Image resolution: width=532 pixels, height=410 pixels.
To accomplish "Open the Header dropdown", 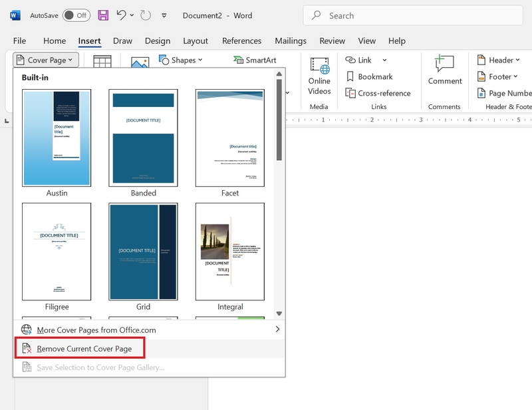I will click(498, 60).
